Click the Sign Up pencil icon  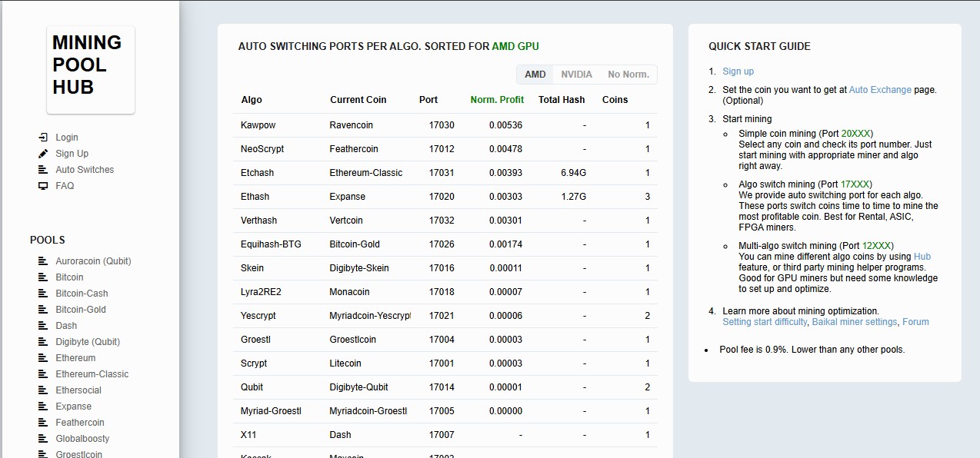[x=43, y=153]
